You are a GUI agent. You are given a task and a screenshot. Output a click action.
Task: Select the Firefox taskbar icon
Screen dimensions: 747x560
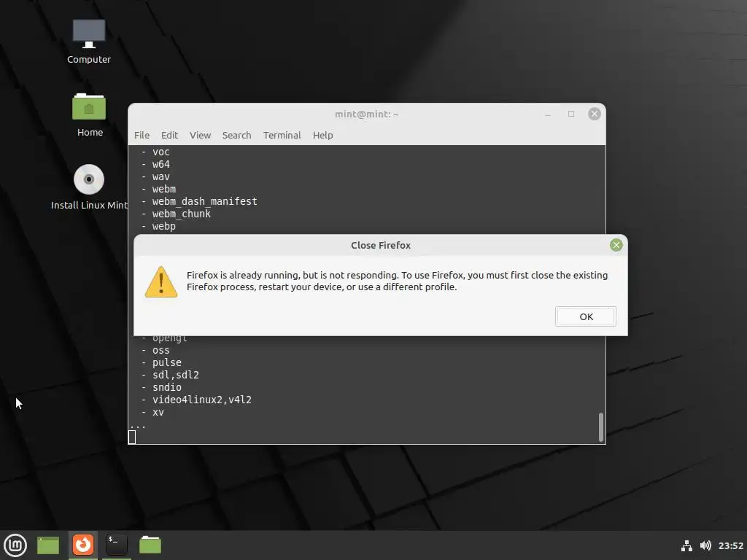click(x=83, y=545)
